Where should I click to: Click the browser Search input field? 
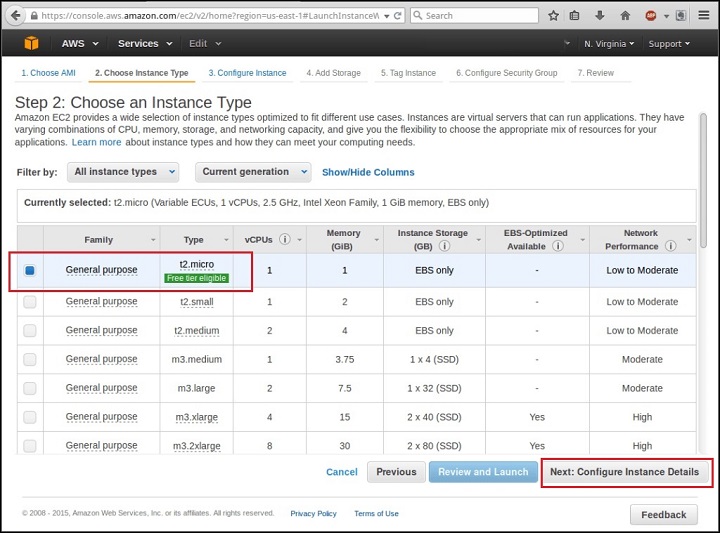pyautogui.click(x=474, y=16)
